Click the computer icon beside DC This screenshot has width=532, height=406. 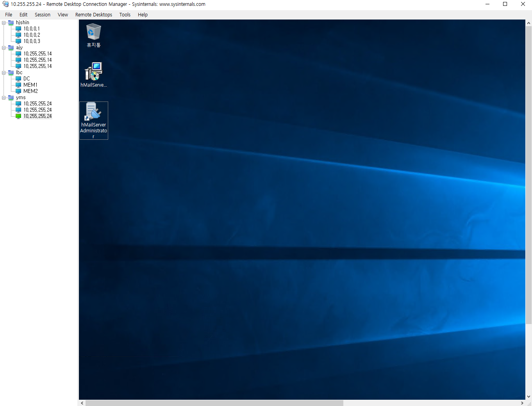[x=18, y=79]
